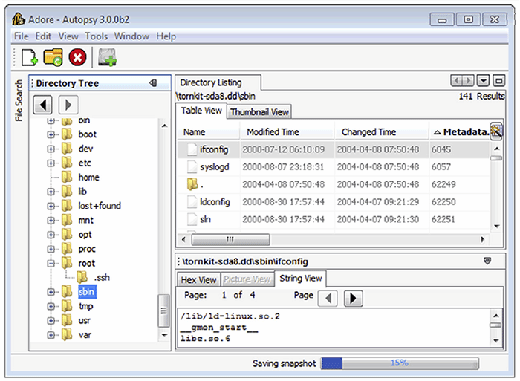The height and width of the screenshot is (381, 520).
Task: Go to previous page in String View
Action: (328, 298)
